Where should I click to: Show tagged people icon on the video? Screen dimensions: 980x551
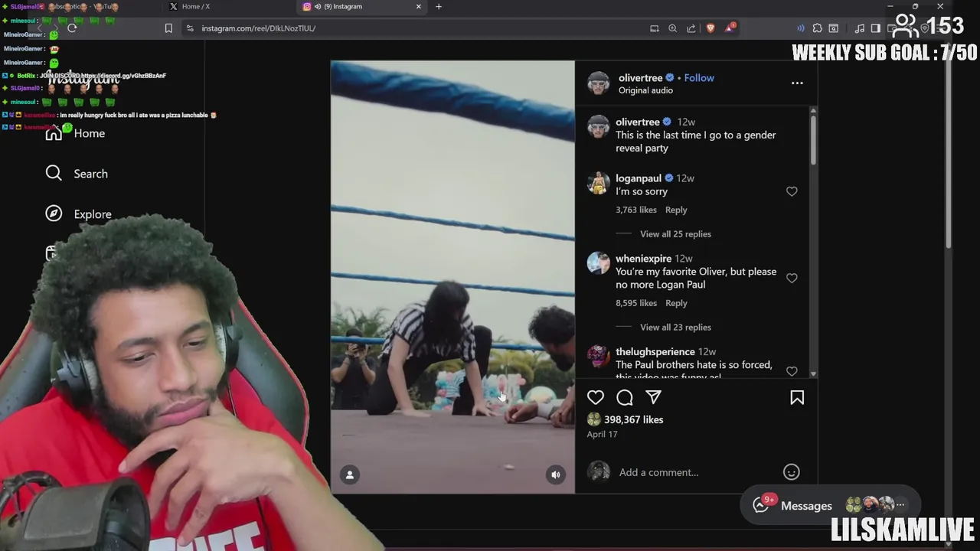pos(350,474)
